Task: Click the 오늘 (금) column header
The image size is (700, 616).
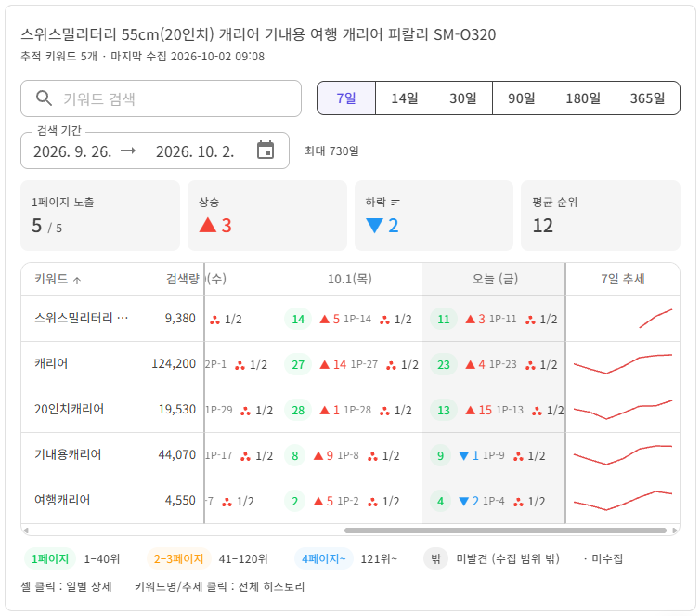Action: coord(495,279)
